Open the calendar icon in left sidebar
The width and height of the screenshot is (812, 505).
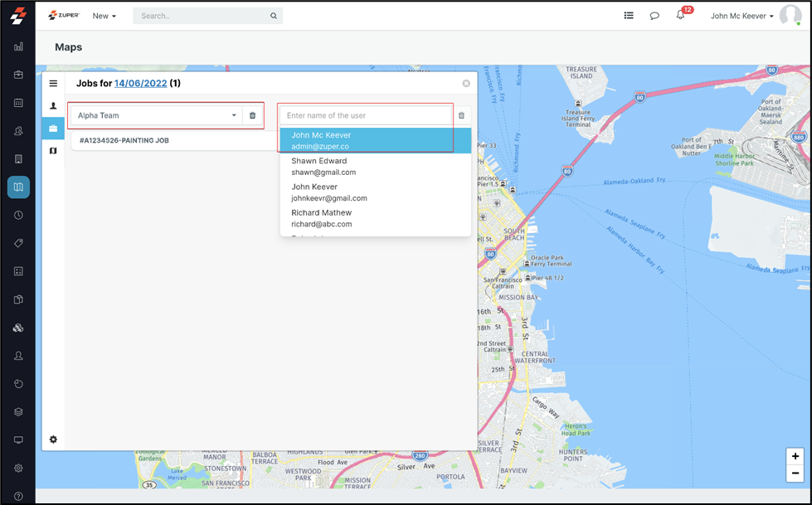click(18, 103)
